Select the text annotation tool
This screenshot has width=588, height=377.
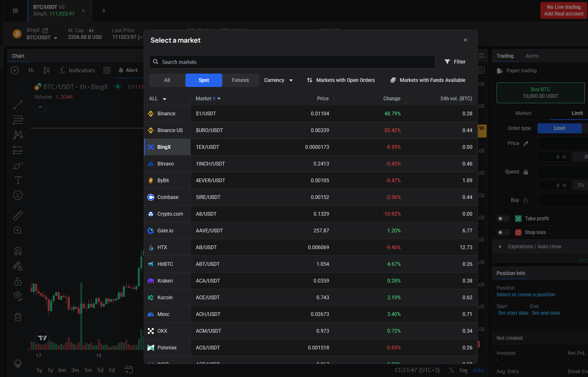tap(18, 180)
